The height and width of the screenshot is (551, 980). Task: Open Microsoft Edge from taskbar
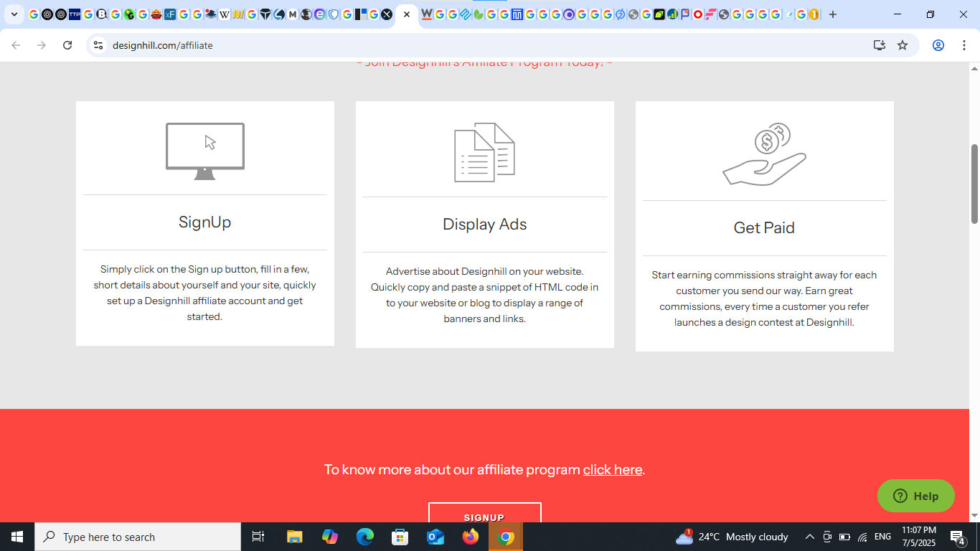[x=365, y=537]
